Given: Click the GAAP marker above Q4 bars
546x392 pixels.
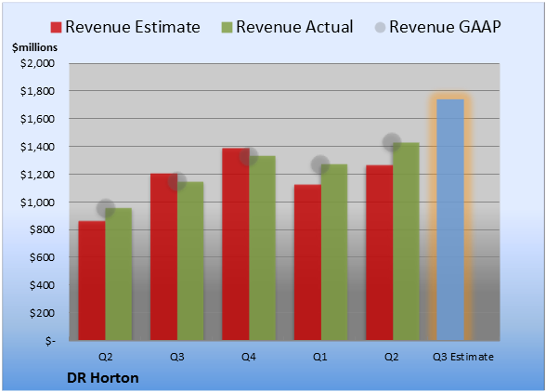Looking at the screenshot, I should point(249,156).
